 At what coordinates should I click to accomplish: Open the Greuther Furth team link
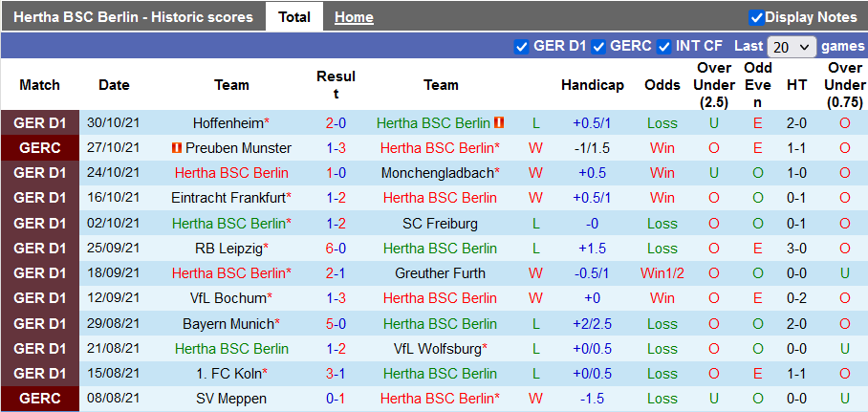coord(441,272)
